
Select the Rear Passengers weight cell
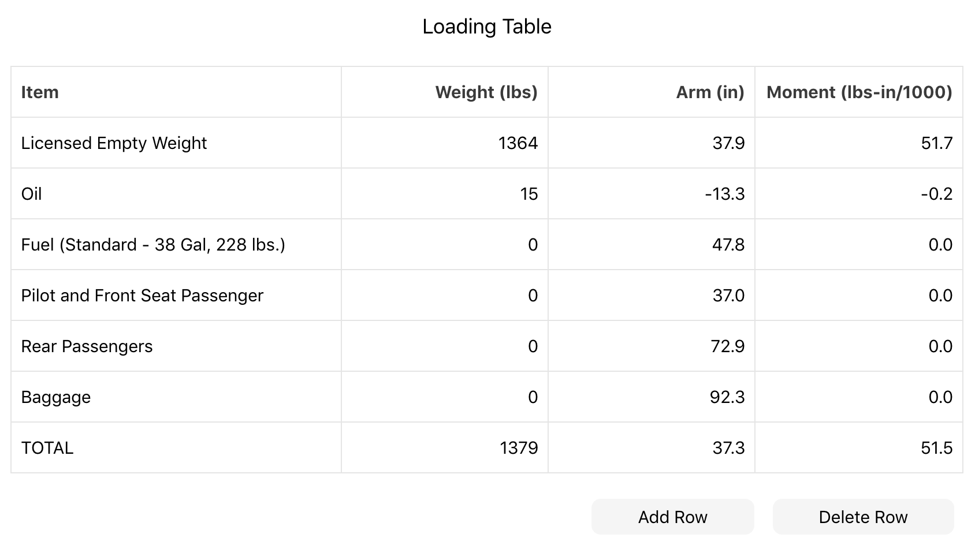(x=445, y=346)
